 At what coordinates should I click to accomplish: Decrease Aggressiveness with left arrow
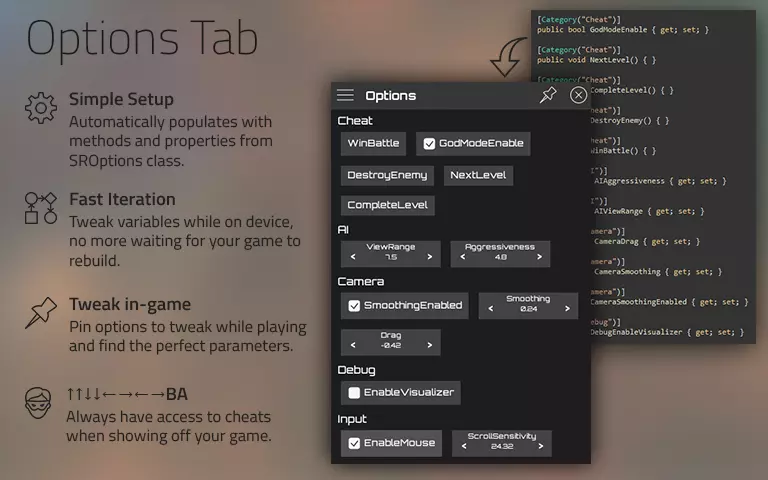462,257
